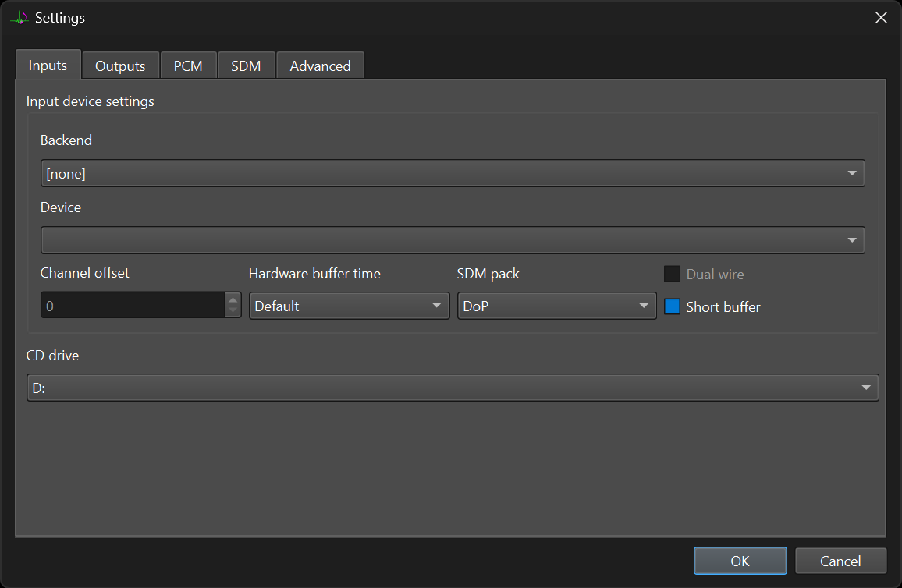Image resolution: width=902 pixels, height=588 pixels.
Task: Toggle the Dual wire checkbox
Action: coord(672,275)
